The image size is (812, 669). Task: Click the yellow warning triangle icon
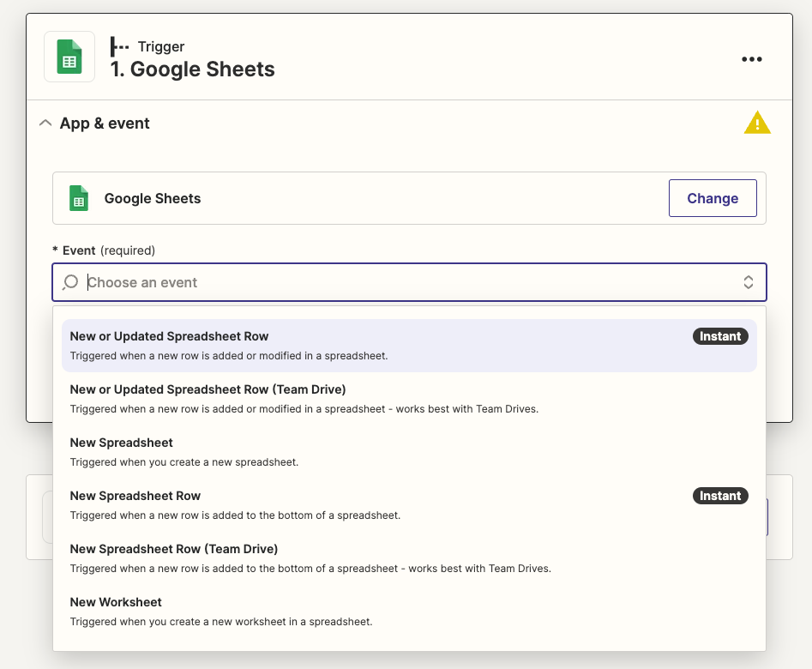(757, 124)
